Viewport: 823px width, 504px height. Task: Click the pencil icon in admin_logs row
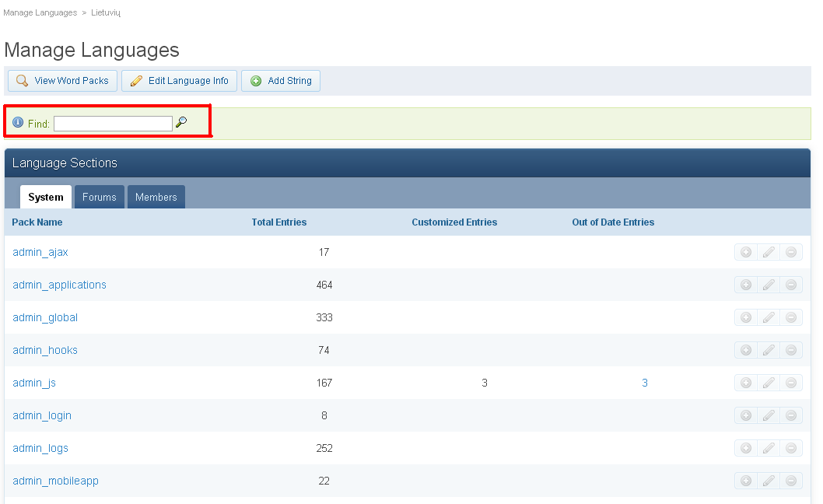point(769,448)
